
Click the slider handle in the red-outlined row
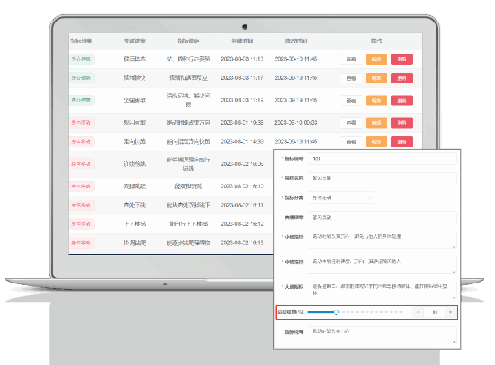click(336, 312)
